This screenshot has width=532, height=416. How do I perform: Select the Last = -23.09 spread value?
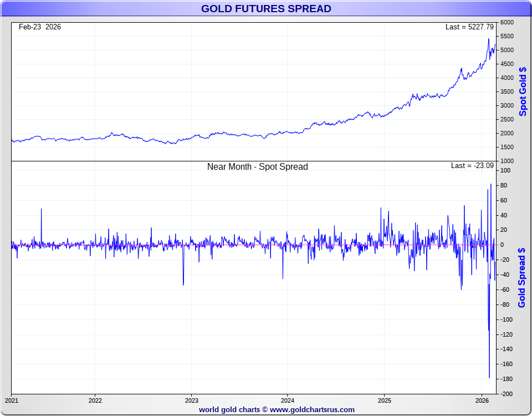[472, 165]
